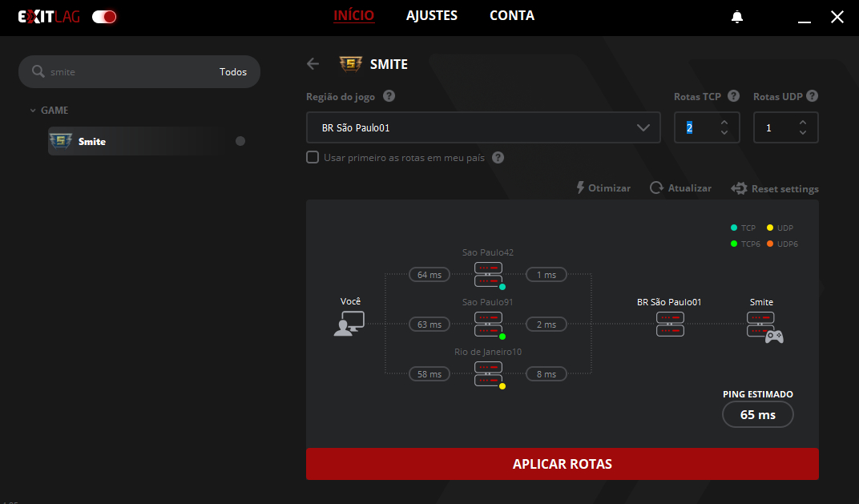Click Otimizar to optimize routes
This screenshot has width=859, height=504.
click(x=603, y=188)
